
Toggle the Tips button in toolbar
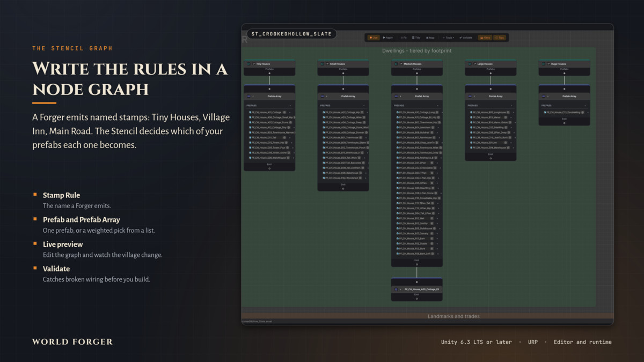click(500, 38)
